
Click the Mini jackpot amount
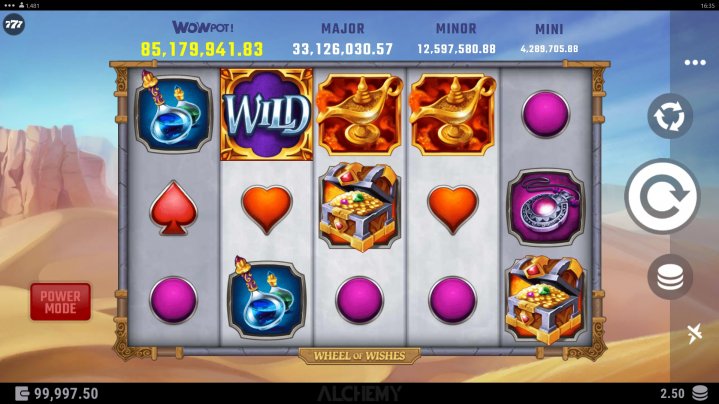(x=549, y=49)
